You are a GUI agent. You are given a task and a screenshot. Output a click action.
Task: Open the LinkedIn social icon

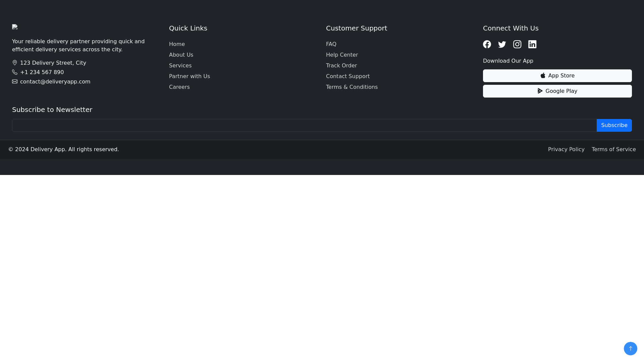(x=532, y=44)
